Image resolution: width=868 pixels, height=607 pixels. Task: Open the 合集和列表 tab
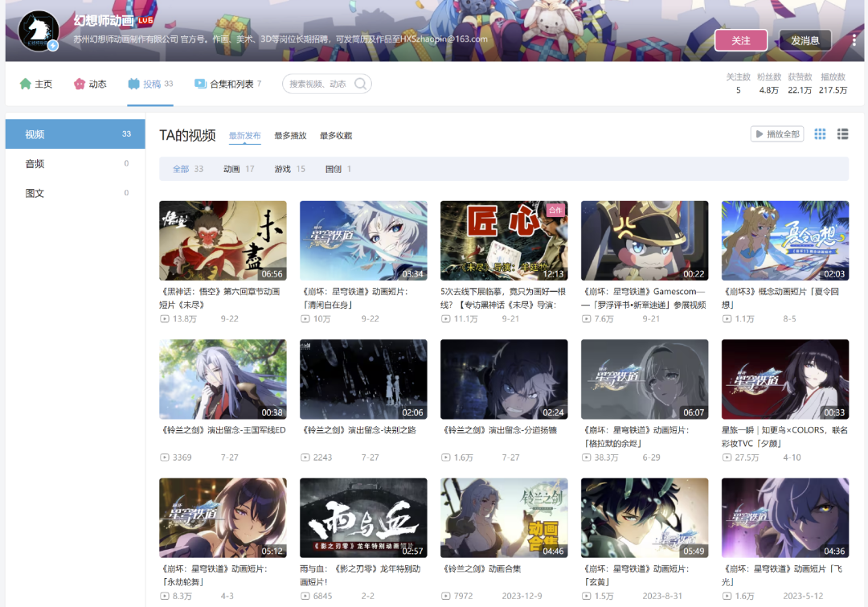click(228, 84)
